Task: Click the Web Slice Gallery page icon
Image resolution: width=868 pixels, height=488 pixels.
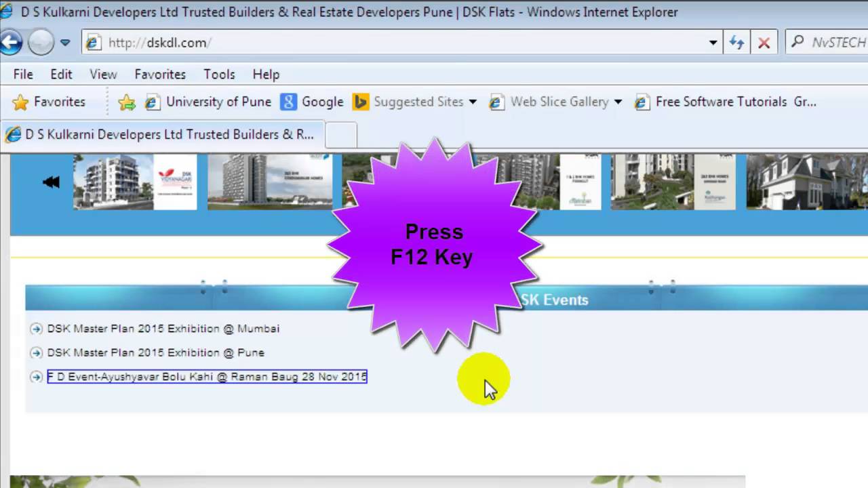Action: [x=497, y=102]
